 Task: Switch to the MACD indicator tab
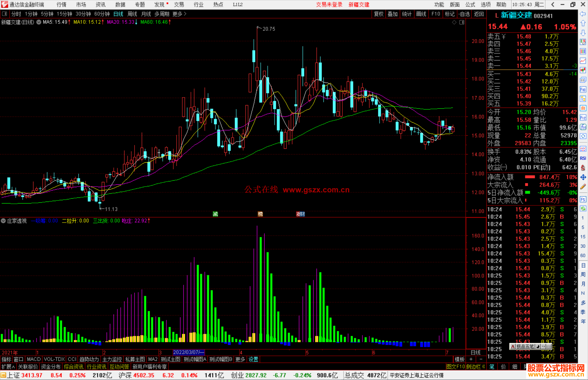point(34,359)
